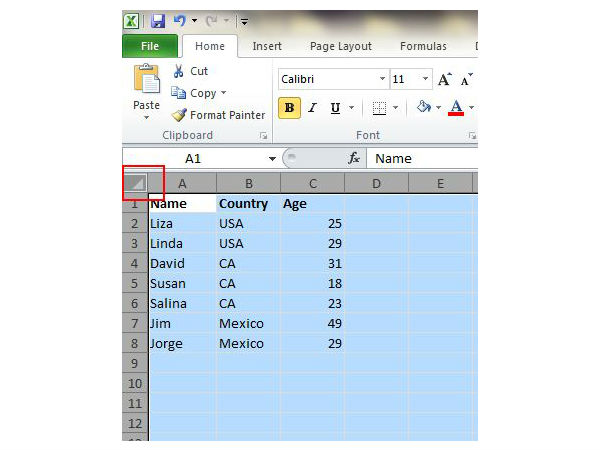Viewport: 600px width, 450px height.
Task: Click the Select All corner button
Action: 136,183
